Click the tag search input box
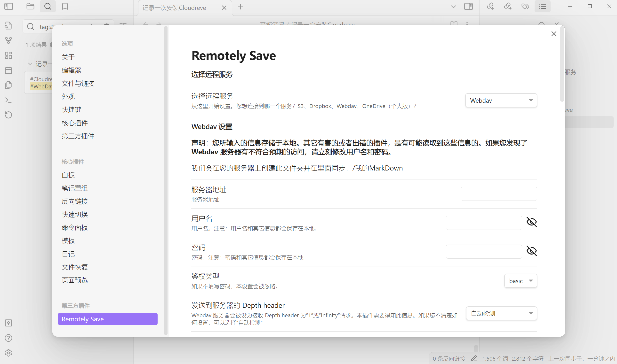 coord(68,26)
